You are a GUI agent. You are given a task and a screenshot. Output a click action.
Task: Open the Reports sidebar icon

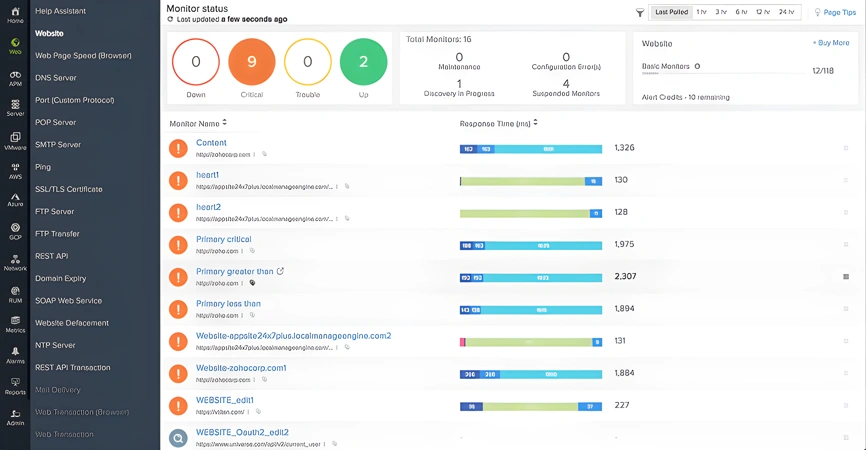15,383
